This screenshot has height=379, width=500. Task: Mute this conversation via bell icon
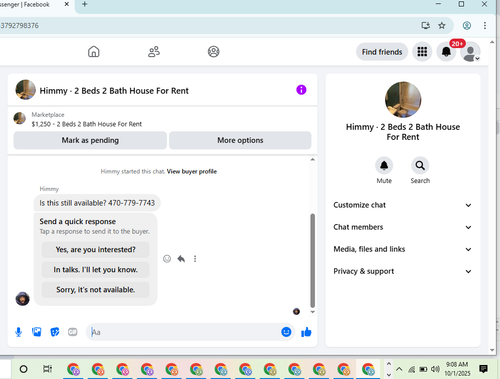tap(384, 166)
